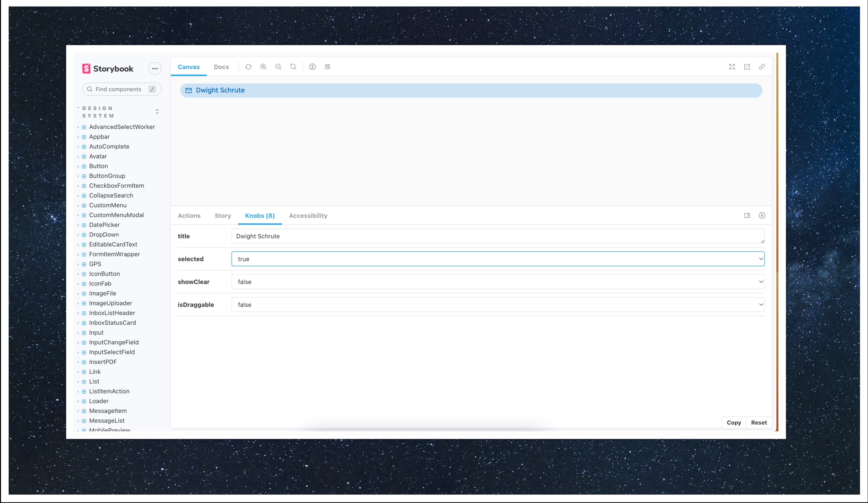Click the Reset knobs button
This screenshot has width=868, height=503.
pyautogui.click(x=759, y=422)
